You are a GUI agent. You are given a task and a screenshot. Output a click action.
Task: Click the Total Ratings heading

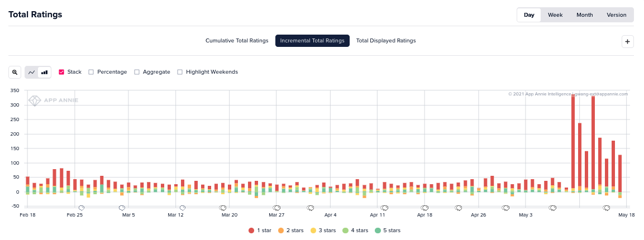point(35,15)
